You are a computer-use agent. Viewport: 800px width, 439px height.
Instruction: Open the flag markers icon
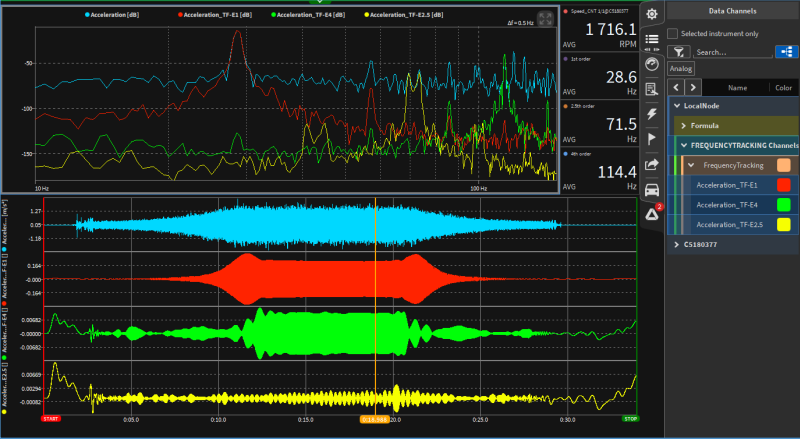coord(651,139)
